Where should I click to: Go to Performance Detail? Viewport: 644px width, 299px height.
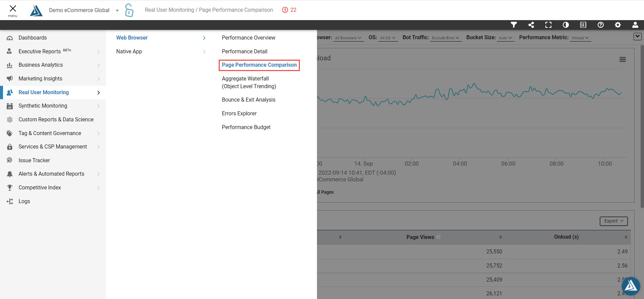point(245,51)
